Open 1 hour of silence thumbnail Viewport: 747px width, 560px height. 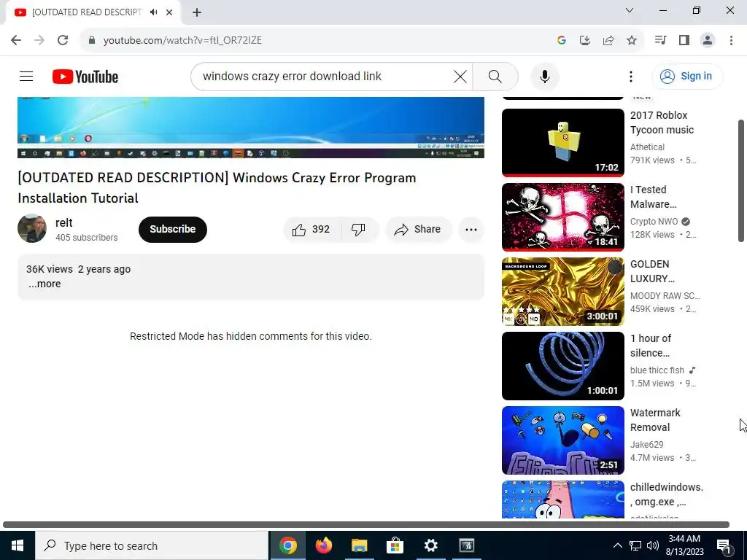(x=562, y=366)
